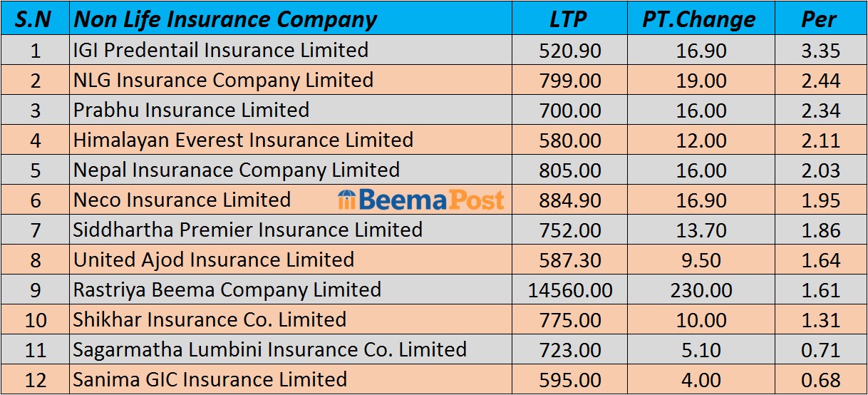Click the BeemaPost logo icon
Screen dimensions: 868x395
[346, 200]
